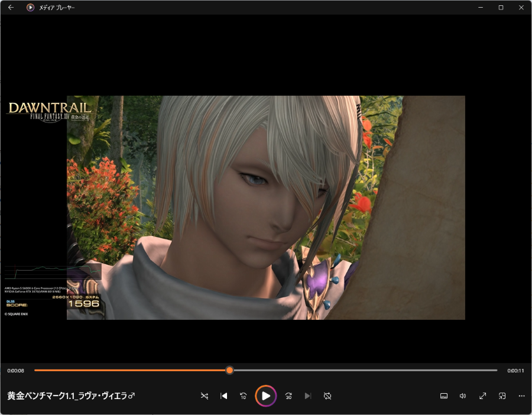Seek to a later point on the progress track

(365, 370)
